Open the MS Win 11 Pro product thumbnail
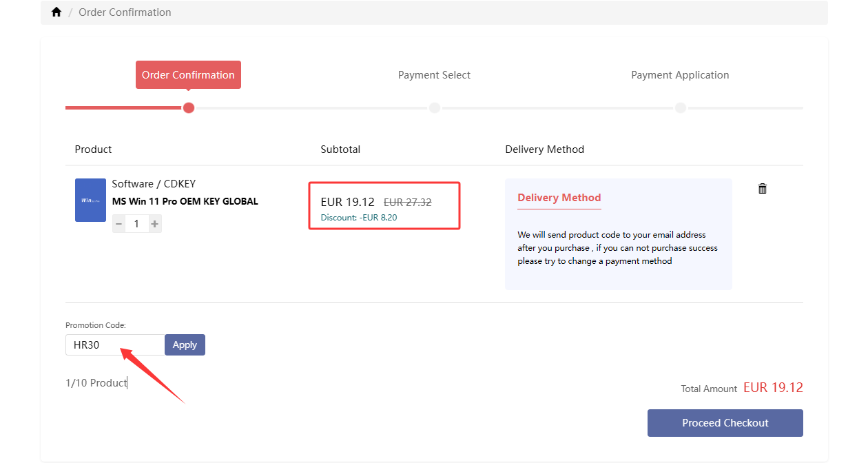 90,200
